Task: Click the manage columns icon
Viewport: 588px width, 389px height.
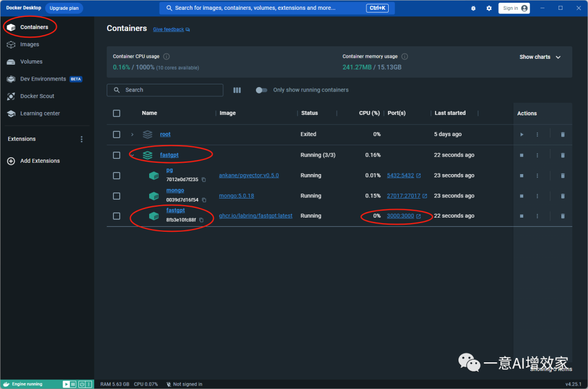Action: 237,90
